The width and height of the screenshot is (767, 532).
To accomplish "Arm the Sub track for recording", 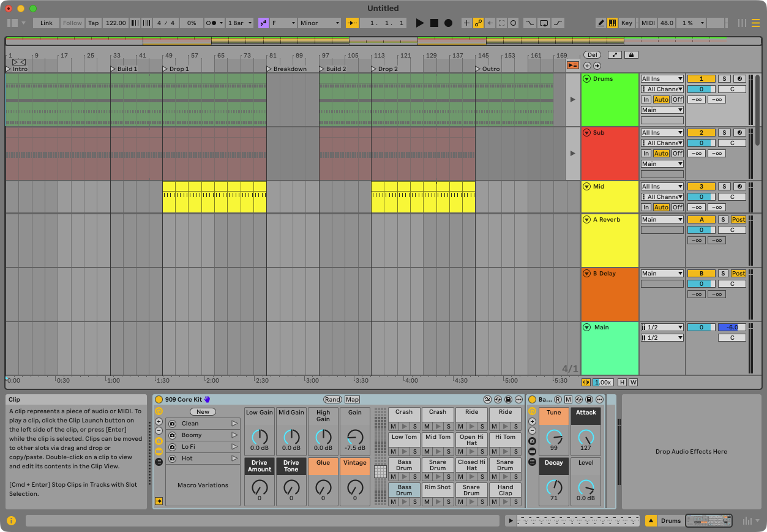I will [739, 132].
